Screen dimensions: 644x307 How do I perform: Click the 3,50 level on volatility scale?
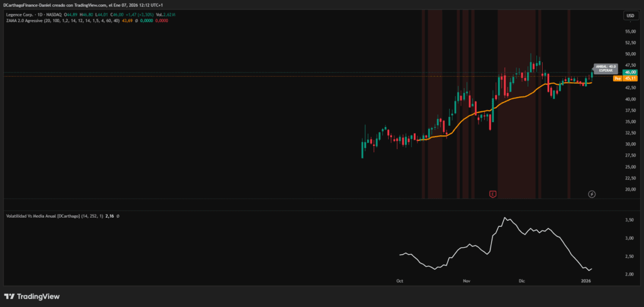pos(630,220)
